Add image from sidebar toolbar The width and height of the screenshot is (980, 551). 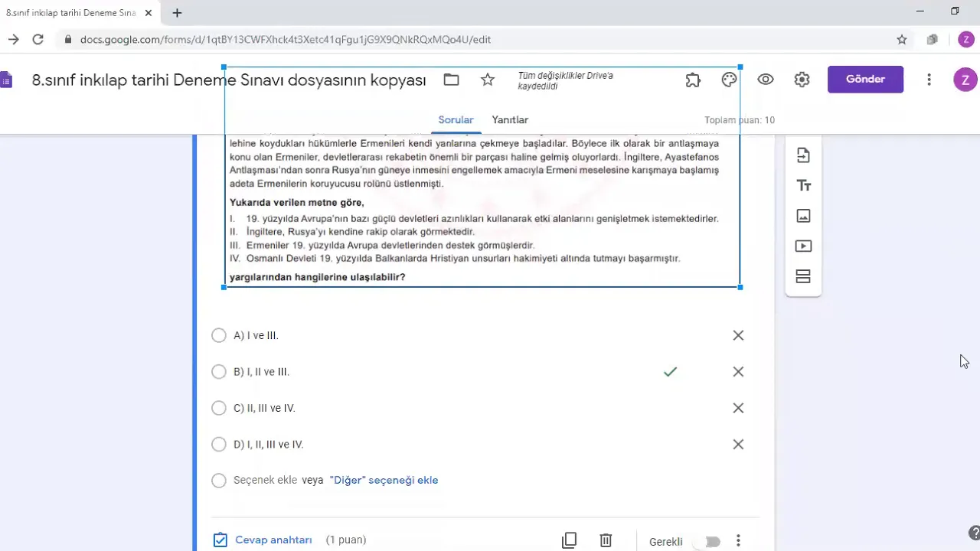point(803,216)
